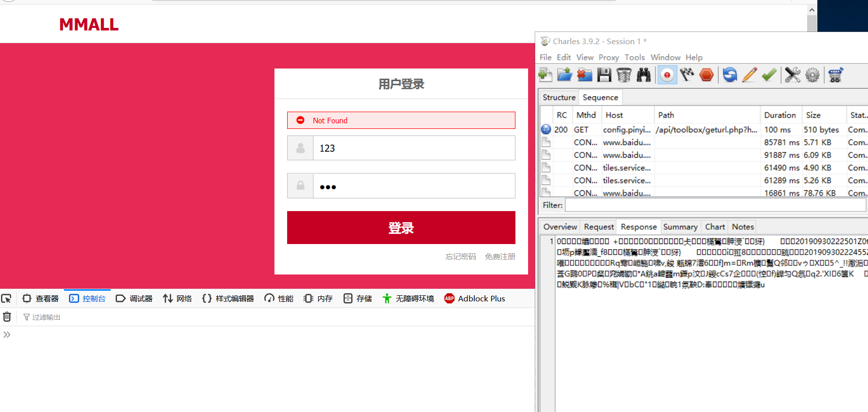
Task: Open the 网络 network tab
Action: point(177,299)
